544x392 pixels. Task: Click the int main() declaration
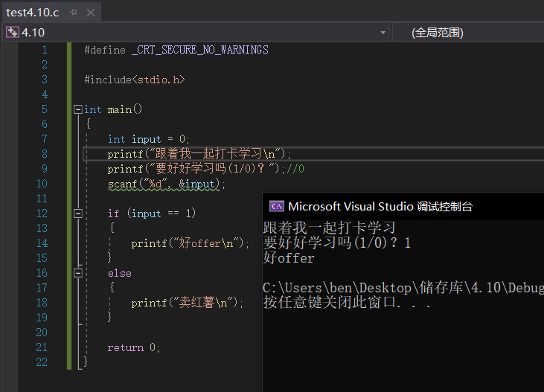(113, 109)
